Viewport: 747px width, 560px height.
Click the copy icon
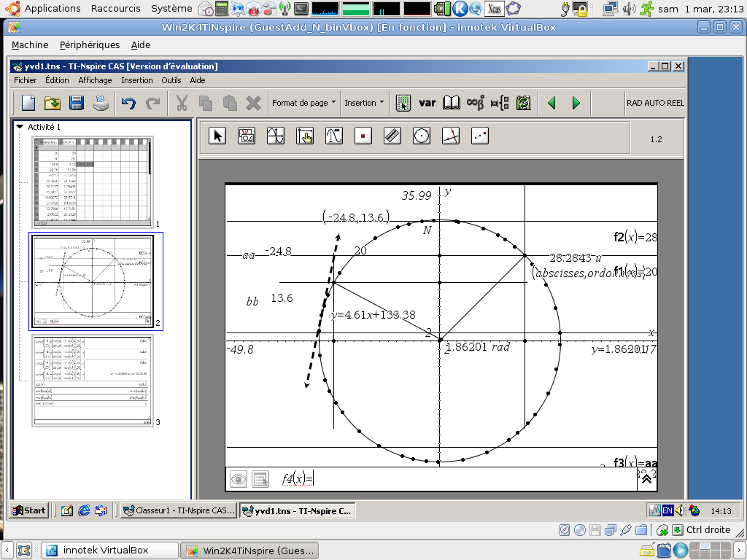pyautogui.click(x=206, y=103)
